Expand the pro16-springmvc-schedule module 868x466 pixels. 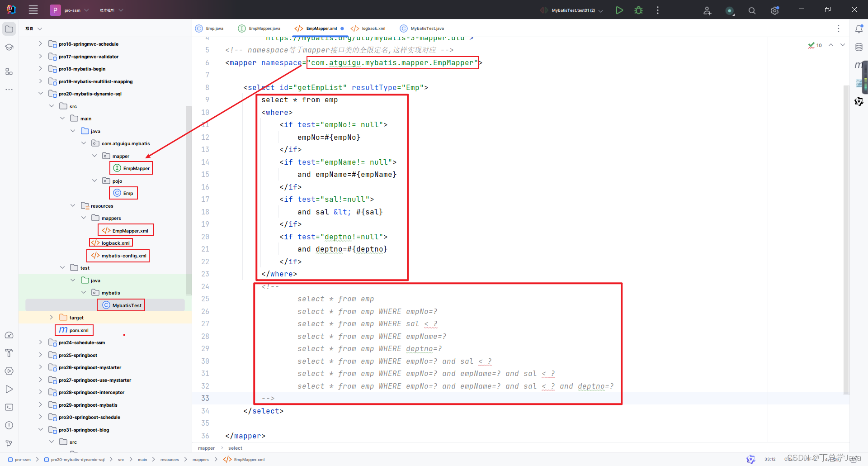tap(41, 44)
